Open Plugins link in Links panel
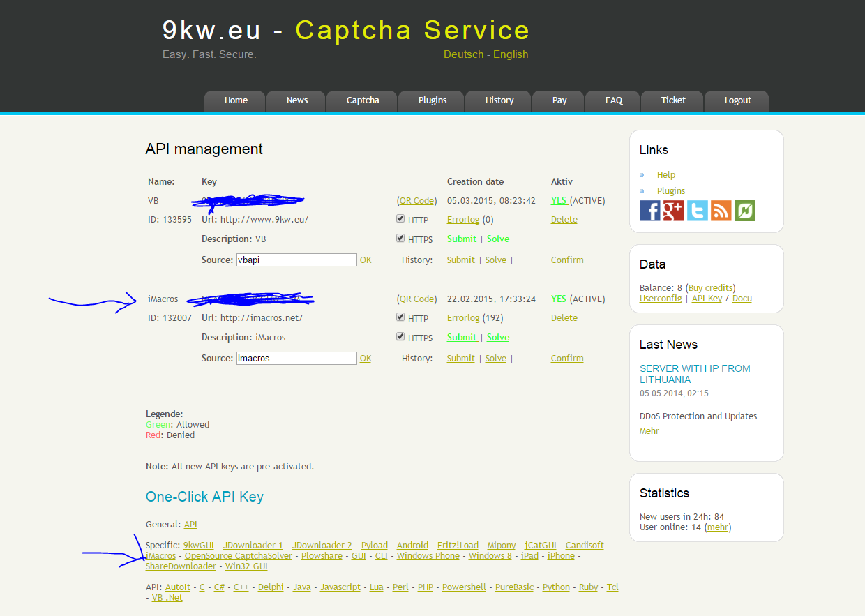Image resolution: width=865 pixels, height=616 pixels. tap(671, 191)
